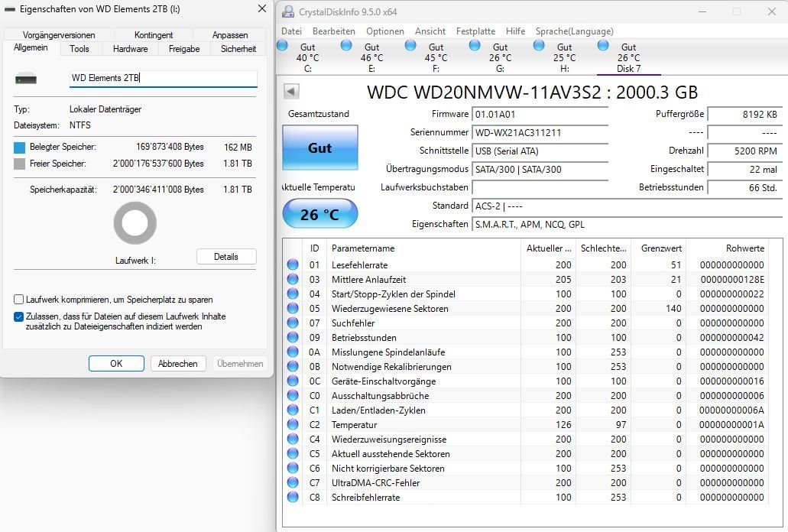
Task: Click the status orb for Mittlere Anlaufzeit
Action: (293, 279)
